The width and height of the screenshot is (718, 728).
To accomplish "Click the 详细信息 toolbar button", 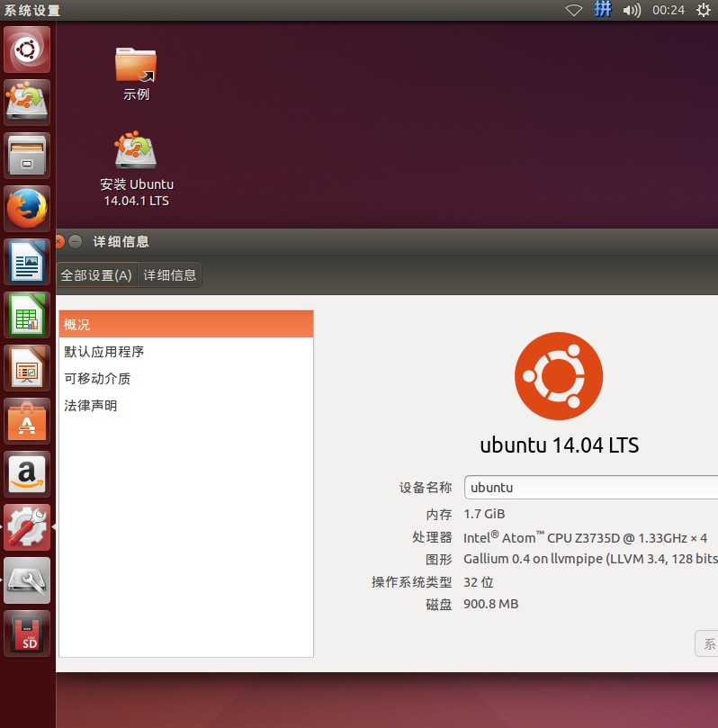I will click(169, 275).
